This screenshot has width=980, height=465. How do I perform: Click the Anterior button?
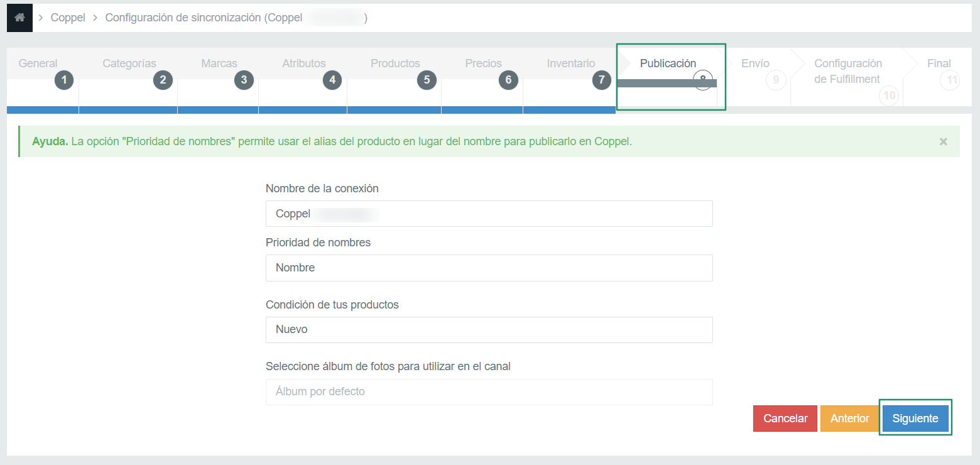tap(850, 418)
